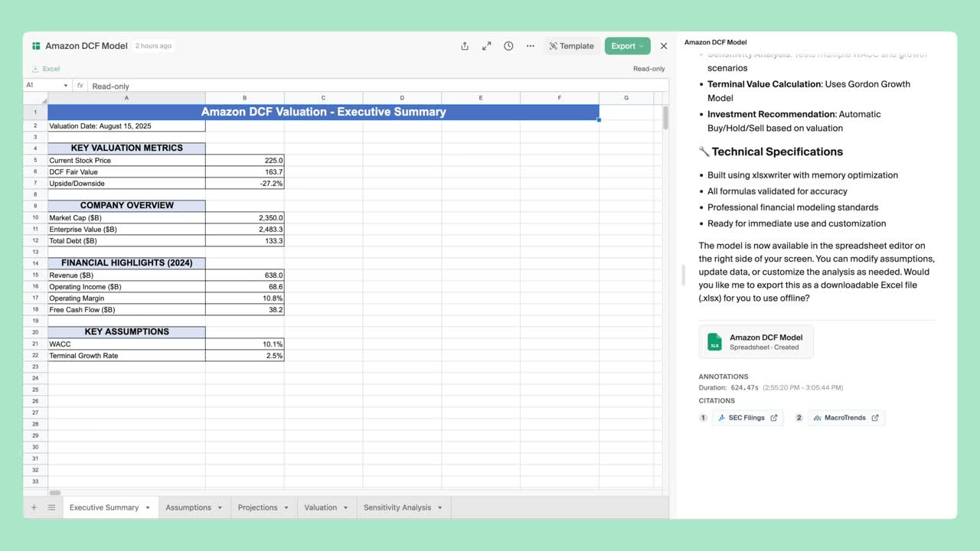Viewport: 980px width, 551px height.
Task: Open the Amazon DCF Model spreadsheet card
Action: [756, 342]
